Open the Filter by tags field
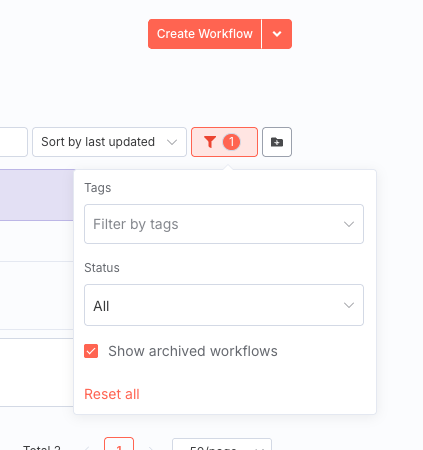 224,224
